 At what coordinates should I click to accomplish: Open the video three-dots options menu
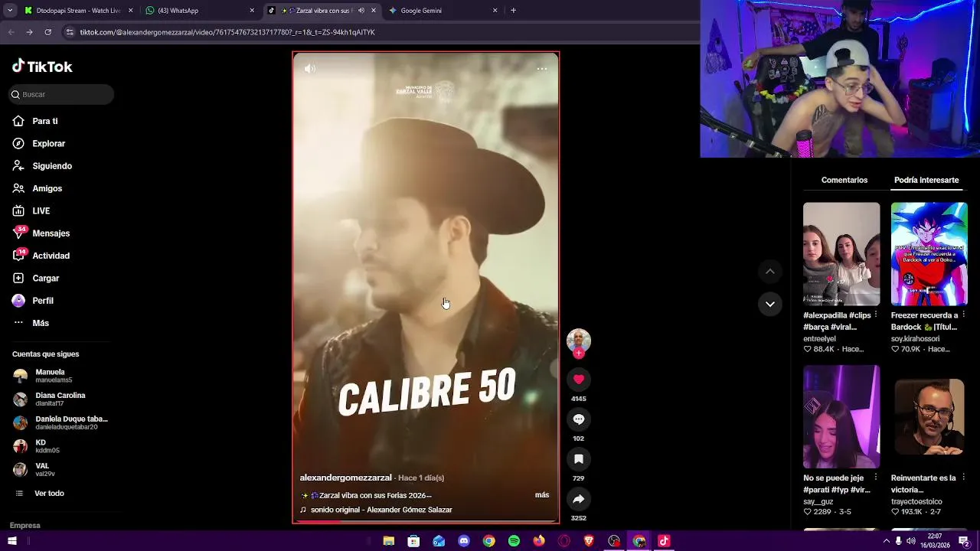click(541, 69)
